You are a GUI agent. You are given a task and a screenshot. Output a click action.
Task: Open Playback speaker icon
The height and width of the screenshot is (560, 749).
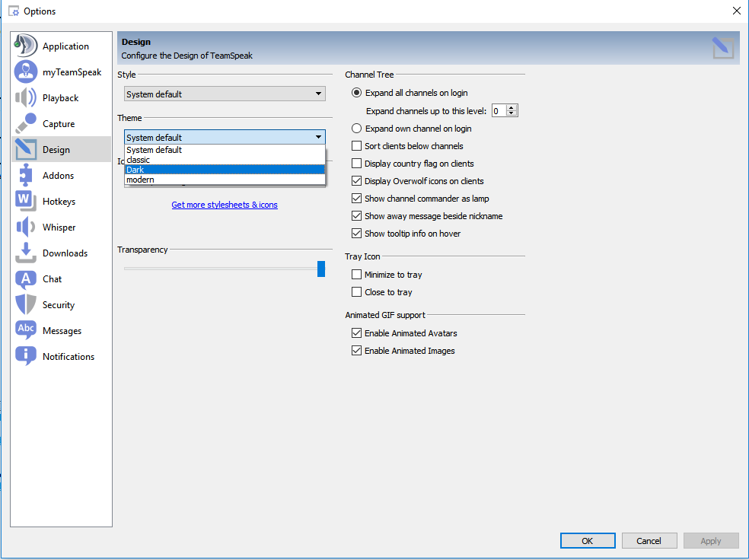25,97
